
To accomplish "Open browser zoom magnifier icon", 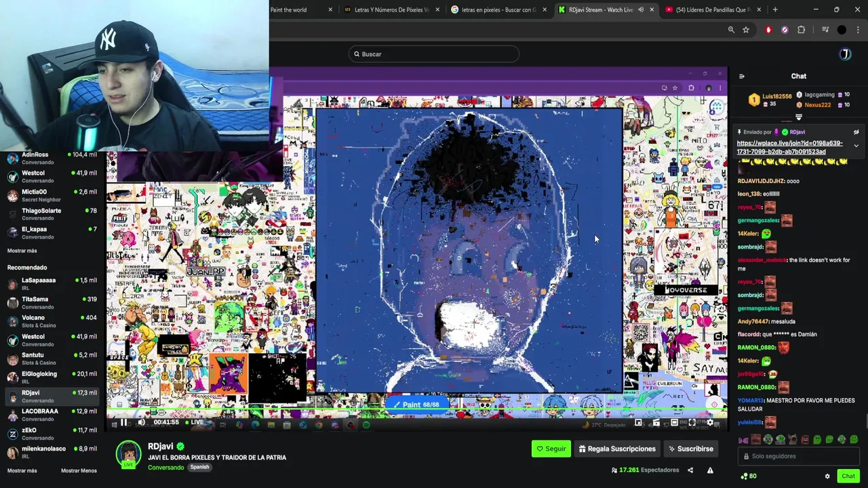I will (731, 30).
